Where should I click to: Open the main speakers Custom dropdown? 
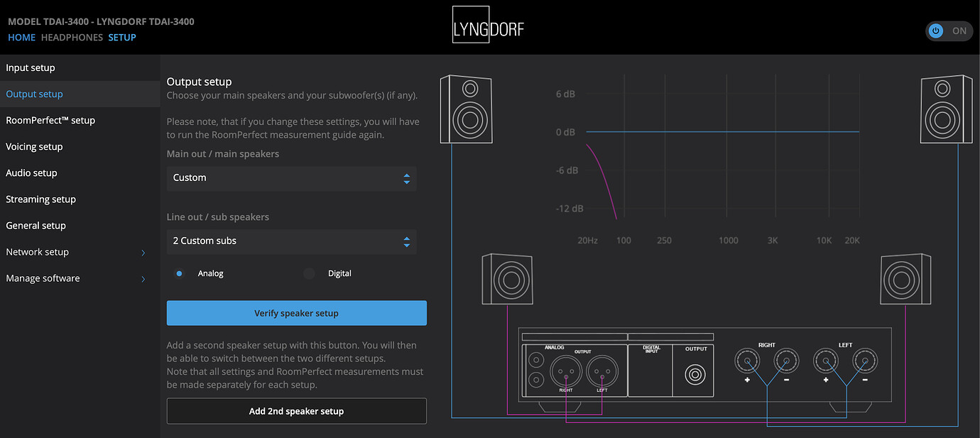[291, 178]
